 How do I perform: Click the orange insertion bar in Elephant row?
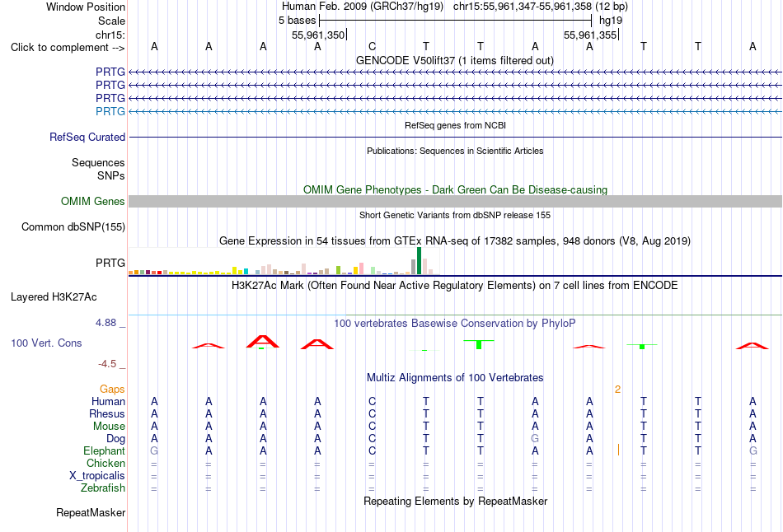618,450
